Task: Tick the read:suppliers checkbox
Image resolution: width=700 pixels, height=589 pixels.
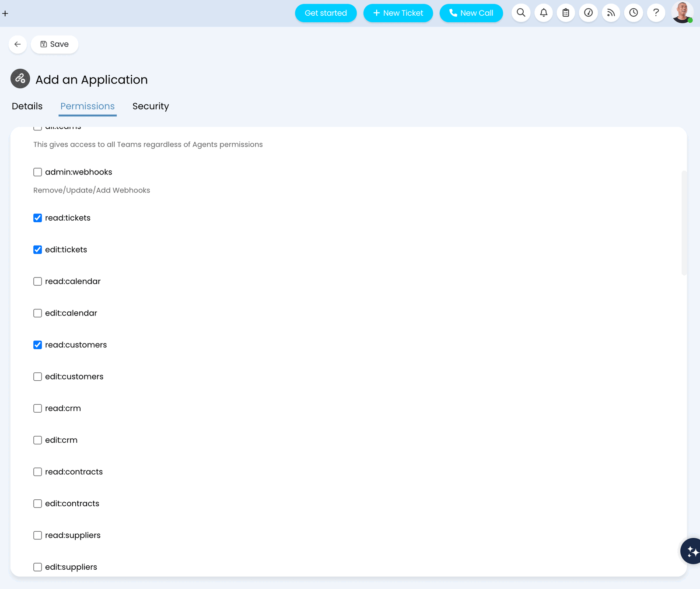Action: (x=38, y=535)
